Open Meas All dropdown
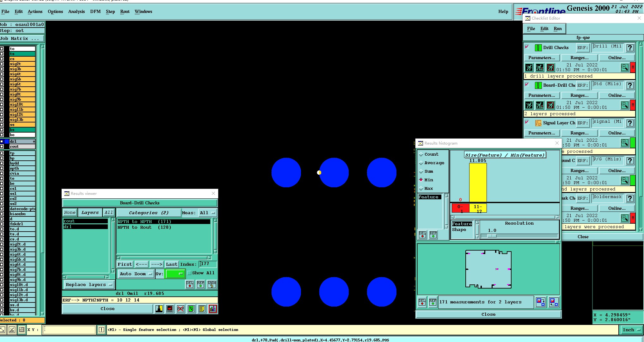Viewport: 644px width, 342px height. [x=207, y=213]
